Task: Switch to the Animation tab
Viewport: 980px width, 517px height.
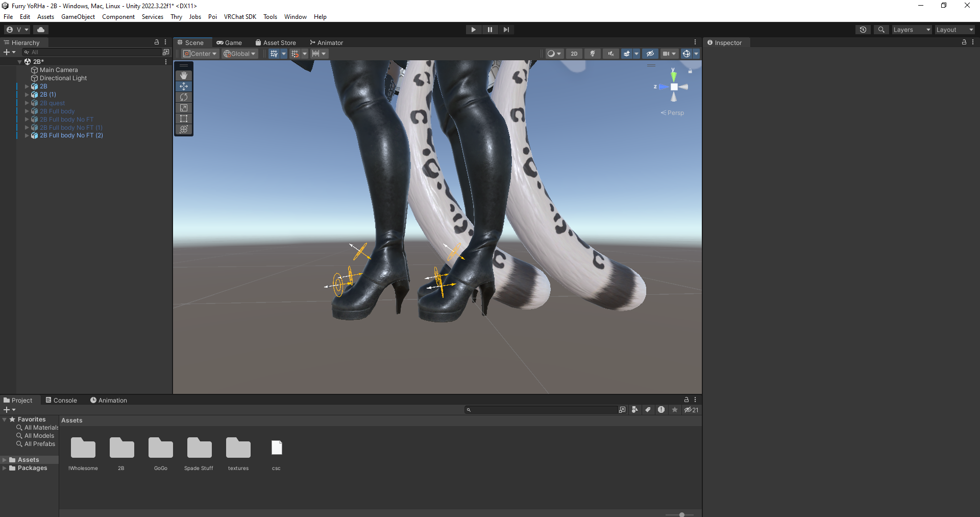Action: (109, 401)
